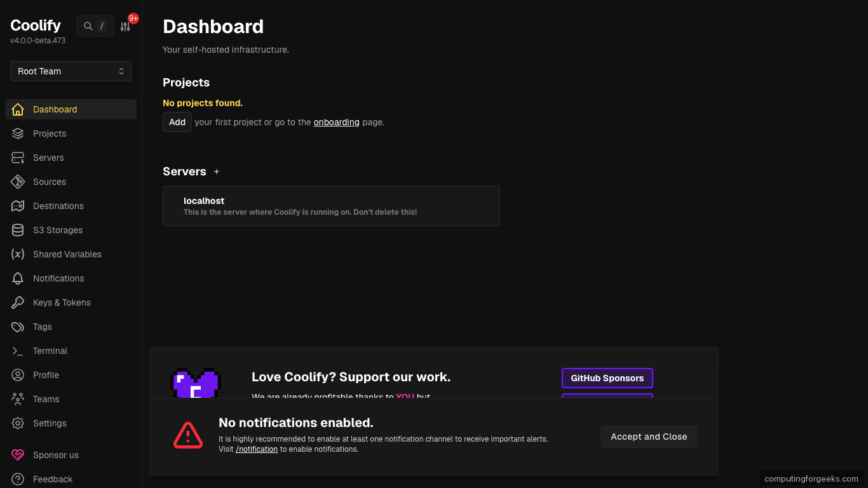Open Destinations from its sidebar icon
The image size is (868, 488).
click(x=18, y=206)
